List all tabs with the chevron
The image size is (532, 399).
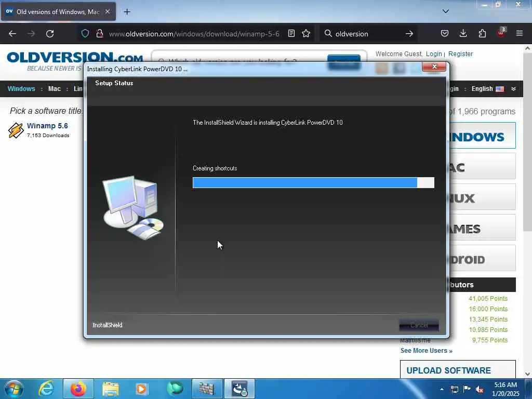pyautogui.click(x=445, y=11)
